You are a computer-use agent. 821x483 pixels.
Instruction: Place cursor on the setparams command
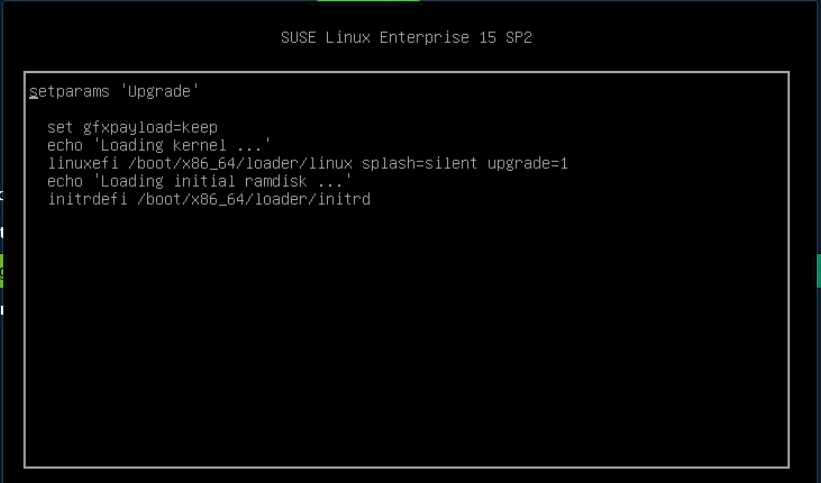tap(69, 92)
